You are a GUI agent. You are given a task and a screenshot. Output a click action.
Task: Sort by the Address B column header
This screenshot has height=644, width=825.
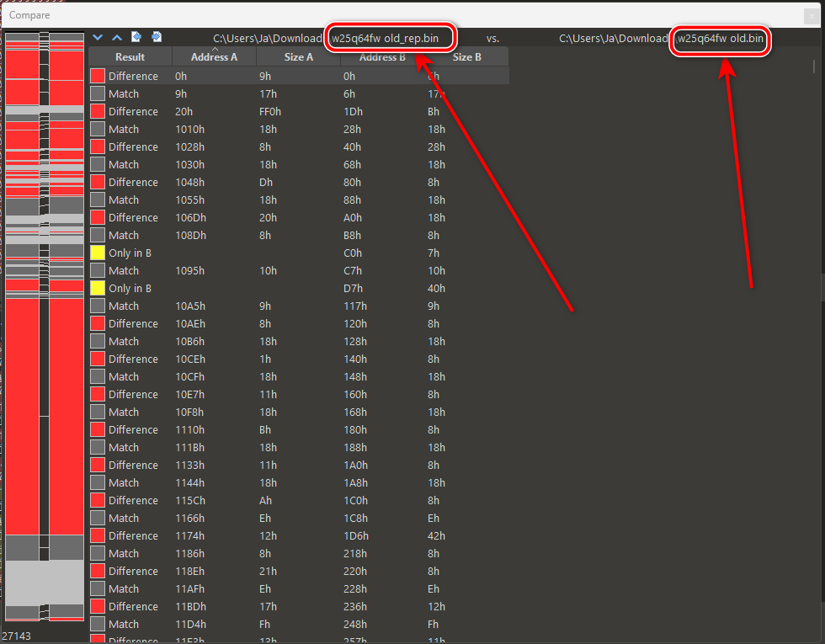[382, 57]
